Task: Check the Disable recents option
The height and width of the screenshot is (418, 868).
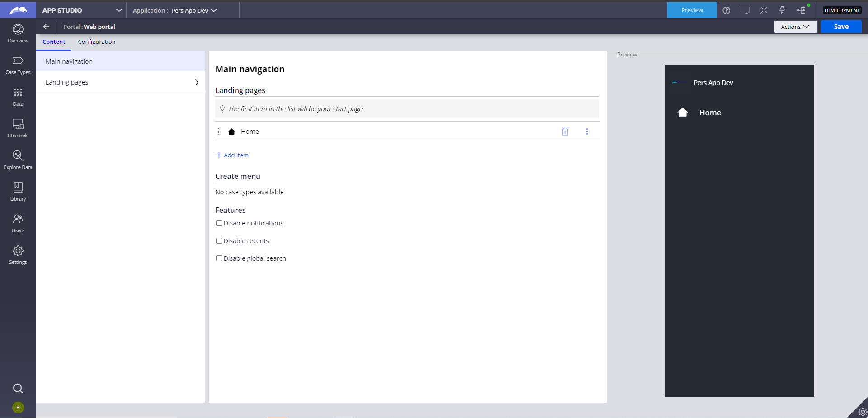Action: click(x=219, y=241)
